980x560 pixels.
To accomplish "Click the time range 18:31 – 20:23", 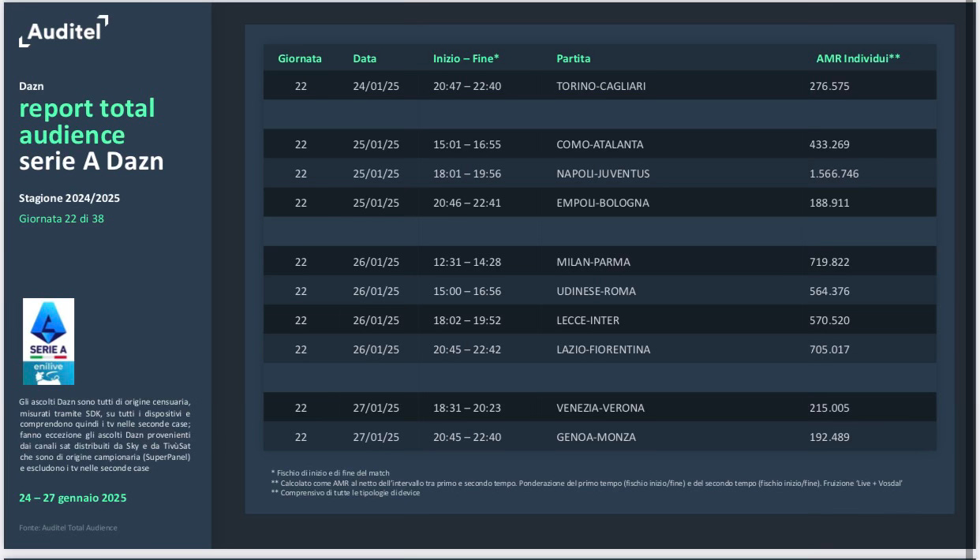I will pos(467,408).
